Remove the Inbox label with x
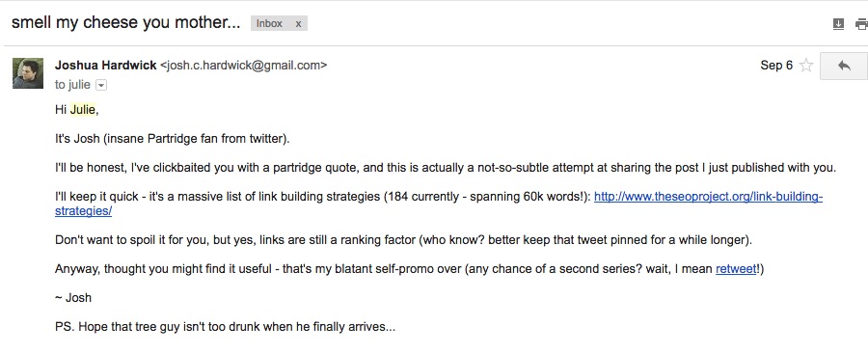The image size is (868, 354). [298, 23]
